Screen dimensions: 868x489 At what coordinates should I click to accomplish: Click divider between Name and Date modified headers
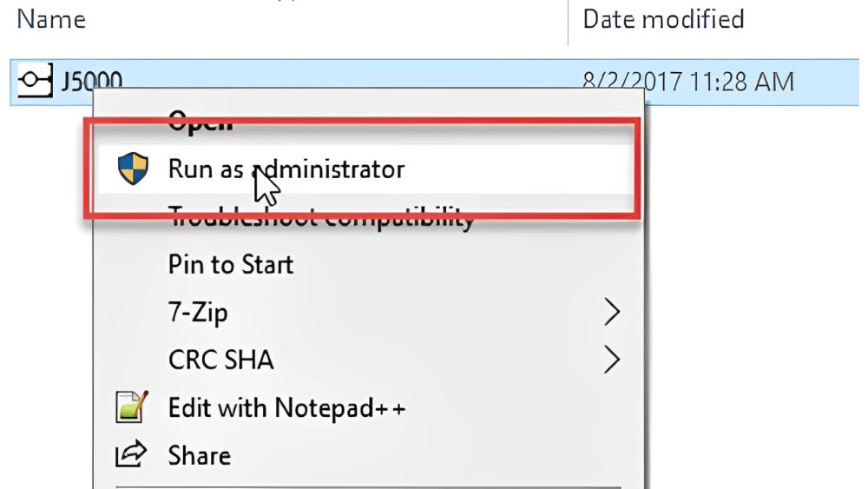coord(568,19)
